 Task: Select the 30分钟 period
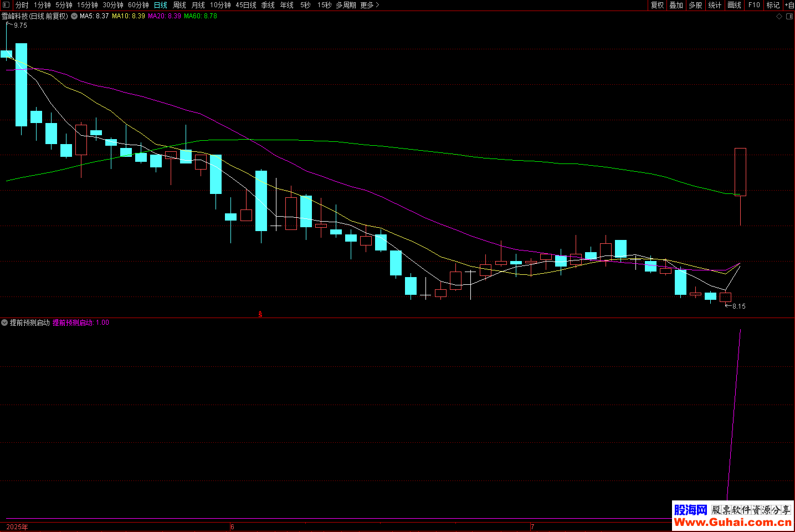113,5
